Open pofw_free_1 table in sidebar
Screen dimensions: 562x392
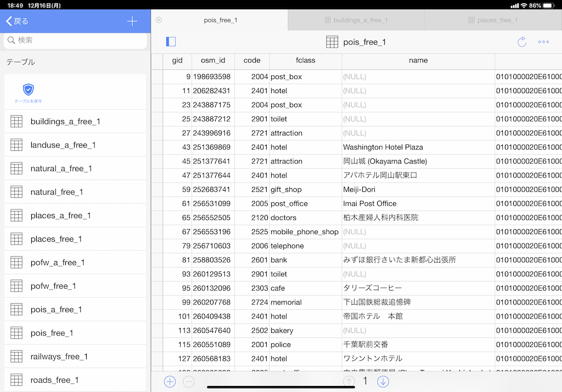[x=75, y=286]
